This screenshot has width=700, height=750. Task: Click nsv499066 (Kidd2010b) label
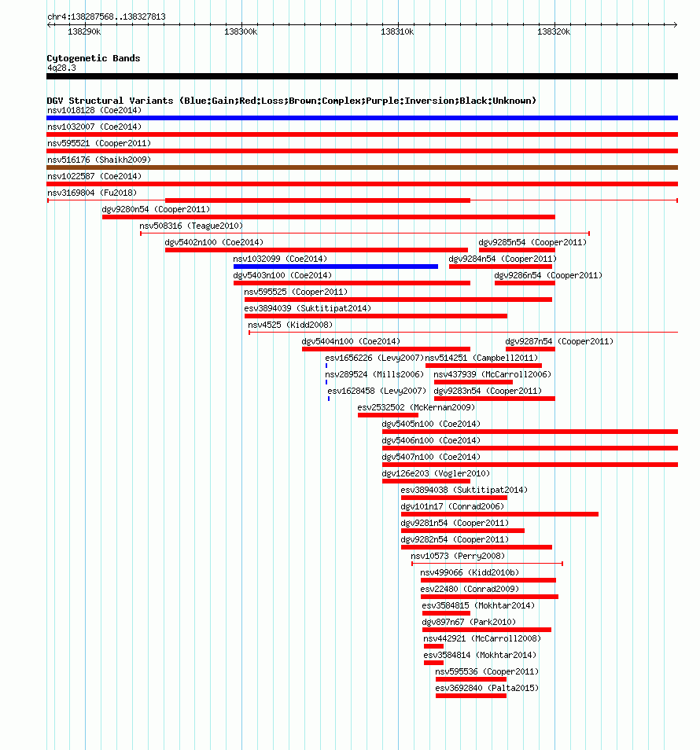[470, 572]
